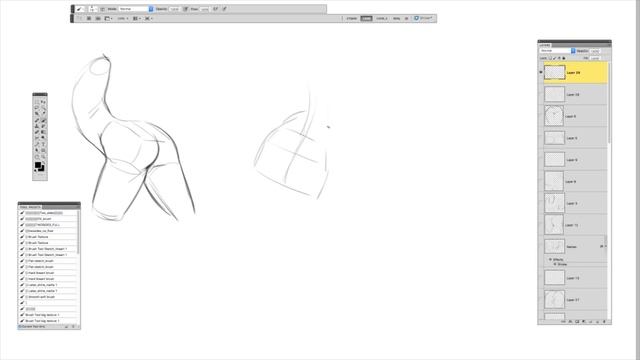
Task: Check Current Tool Only checkbox
Action: (20, 327)
